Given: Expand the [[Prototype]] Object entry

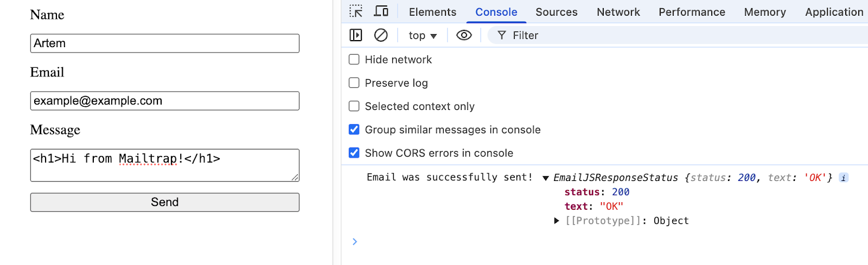Looking at the screenshot, I should click(557, 221).
